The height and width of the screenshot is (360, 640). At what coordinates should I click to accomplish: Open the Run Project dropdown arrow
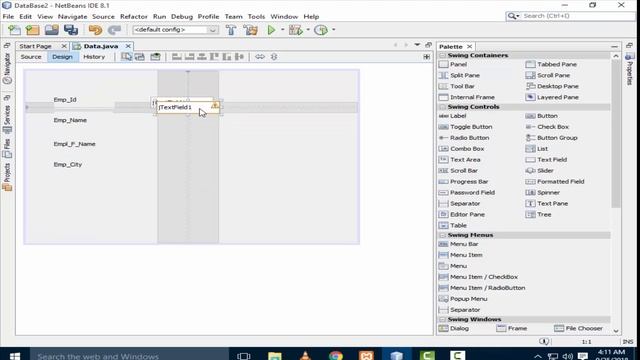pyautogui.click(x=282, y=30)
